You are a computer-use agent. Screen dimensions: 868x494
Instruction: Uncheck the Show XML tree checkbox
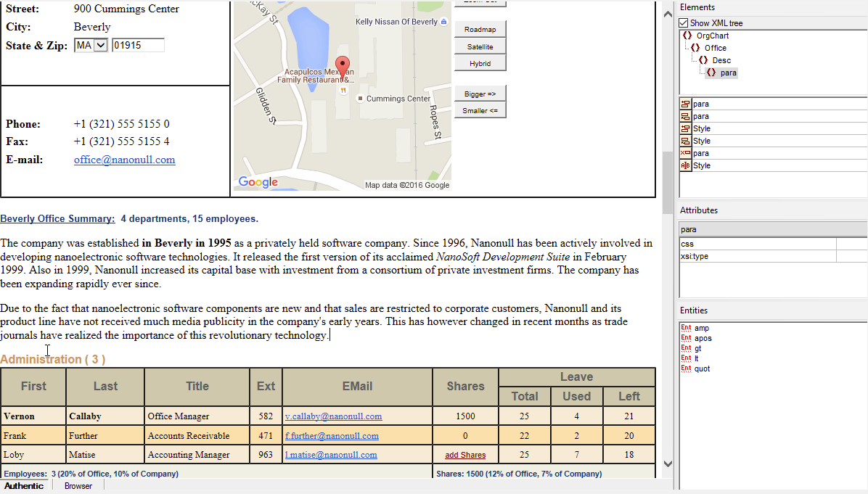tap(684, 23)
